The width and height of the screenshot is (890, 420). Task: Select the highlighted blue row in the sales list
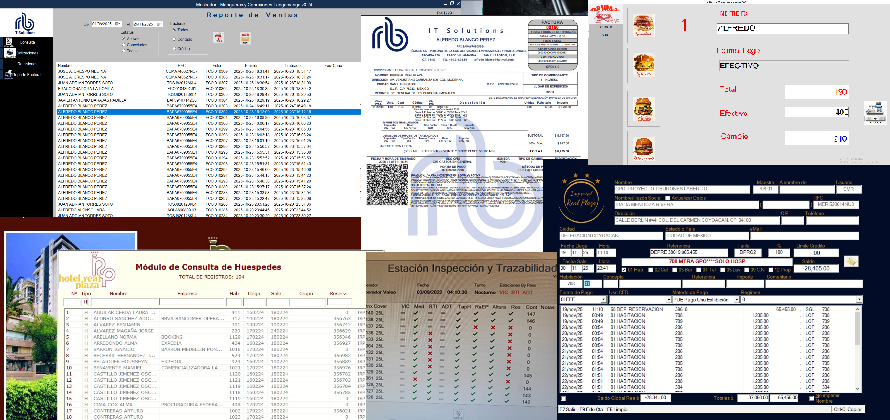click(x=208, y=112)
